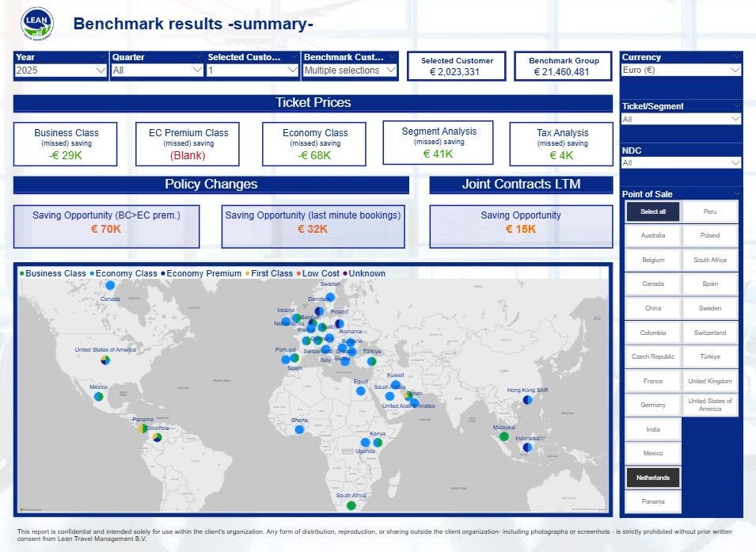This screenshot has height=552, width=756.
Task: Select China in Point of Sale
Action: click(653, 308)
